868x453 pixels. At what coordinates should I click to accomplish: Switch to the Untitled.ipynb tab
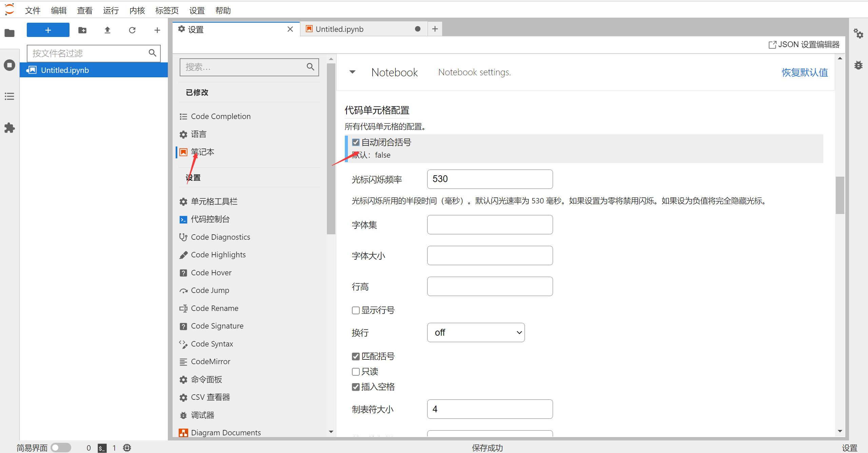tap(339, 29)
